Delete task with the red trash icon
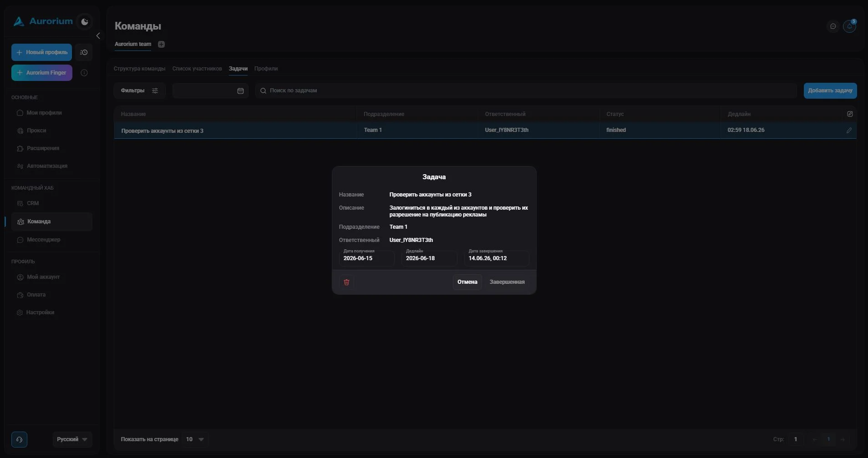This screenshot has height=458, width=868. pos(346,282)
